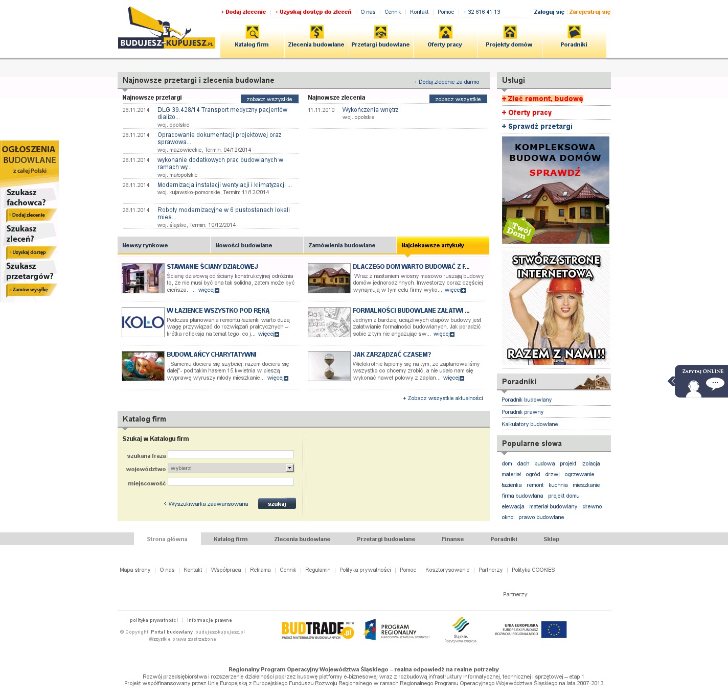Click + Zleć remont, budowę link
Viewport: 728px width, 700px height.
click(x=542, y=99)
